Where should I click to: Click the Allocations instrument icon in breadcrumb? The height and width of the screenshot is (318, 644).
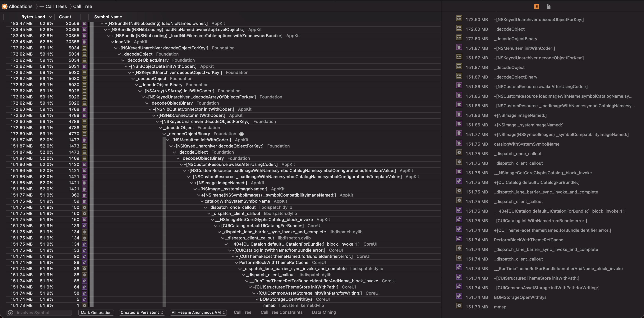coord(4,7)
